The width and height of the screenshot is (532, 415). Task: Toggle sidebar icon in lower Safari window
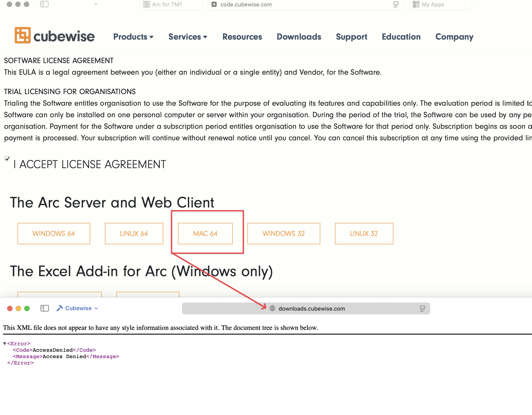(x=45, y=308)
